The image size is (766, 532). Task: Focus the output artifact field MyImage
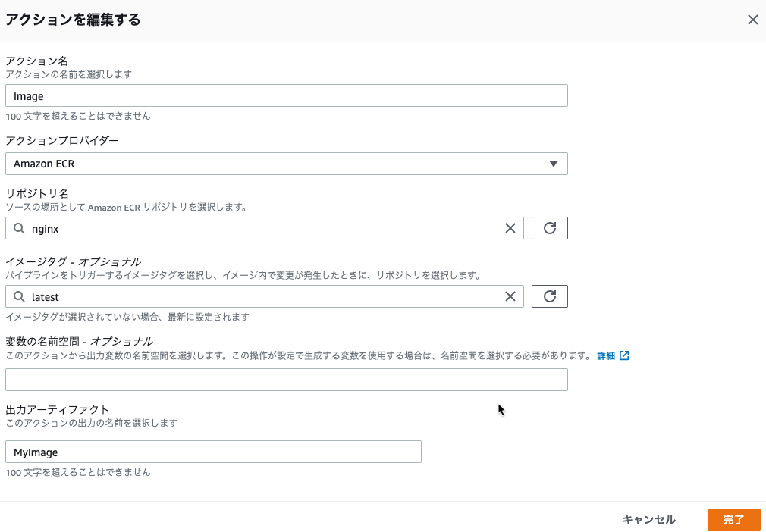[x=213, y=452]
